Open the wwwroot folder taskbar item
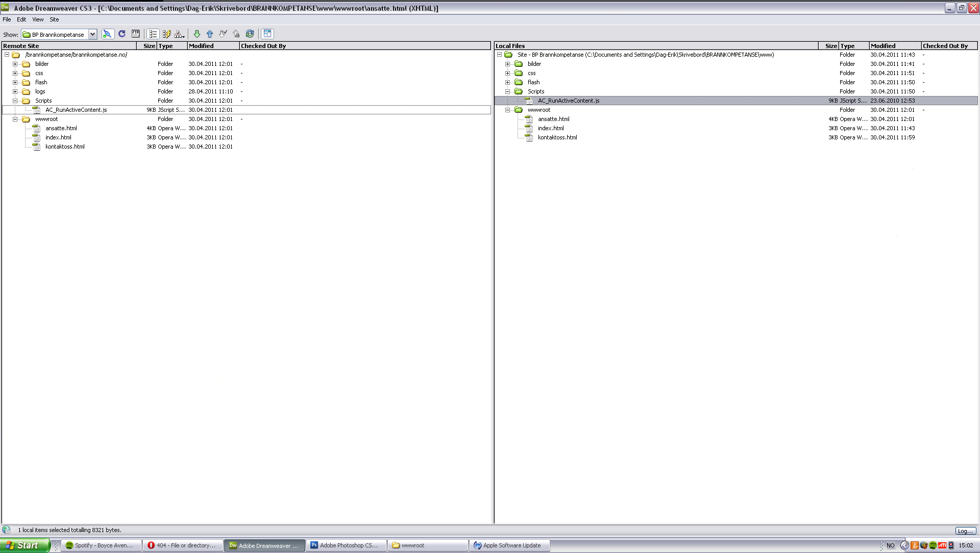 (428, 545)
